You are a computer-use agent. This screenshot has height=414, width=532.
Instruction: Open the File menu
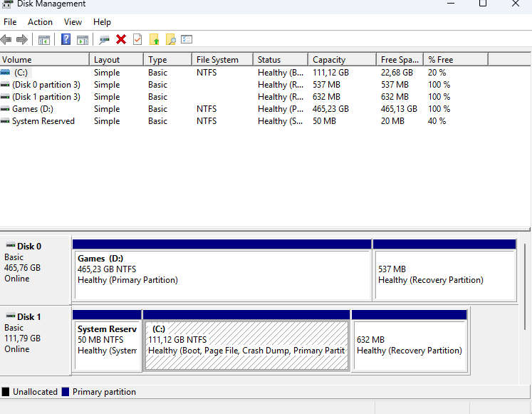click(10, 22)
